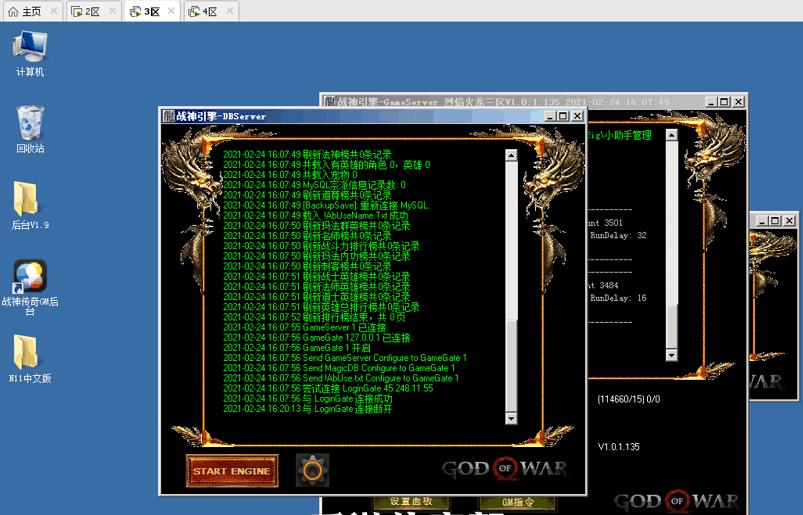The image size is (803, 515).
Task: Click 'Send MagicDB Configure to GameGate 1' line
Action: [339, 368]
